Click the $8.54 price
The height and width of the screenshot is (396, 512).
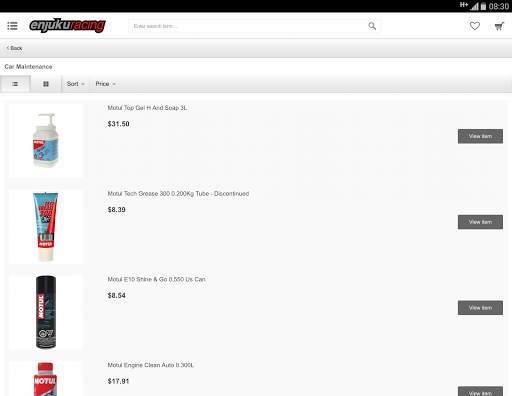116,295
